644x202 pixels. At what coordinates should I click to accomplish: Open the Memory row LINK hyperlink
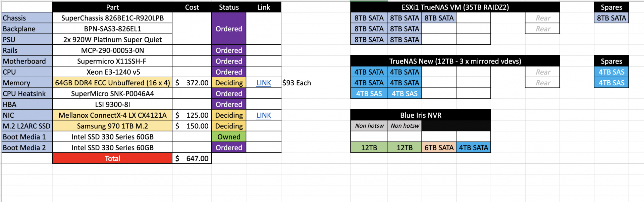pyautogui.click(x=264, y=83)
